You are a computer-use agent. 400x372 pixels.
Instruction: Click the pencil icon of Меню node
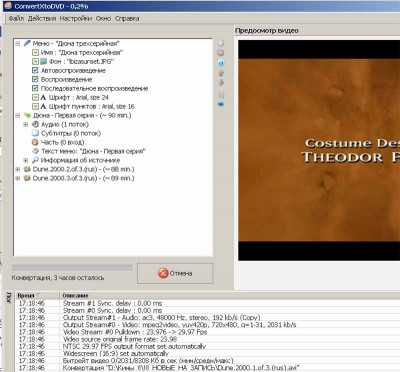(27, 43)
